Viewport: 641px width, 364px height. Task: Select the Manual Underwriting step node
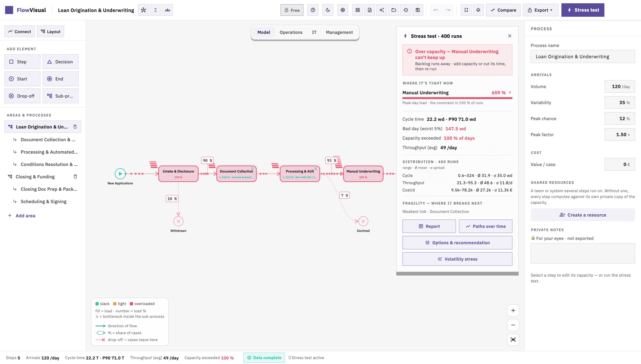pos(363,174)
